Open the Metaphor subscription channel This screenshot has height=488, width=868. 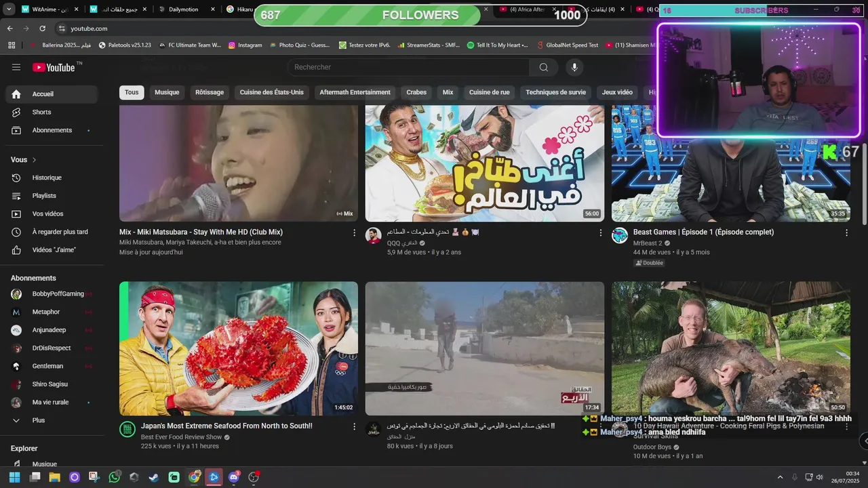[x=52, y=312]
